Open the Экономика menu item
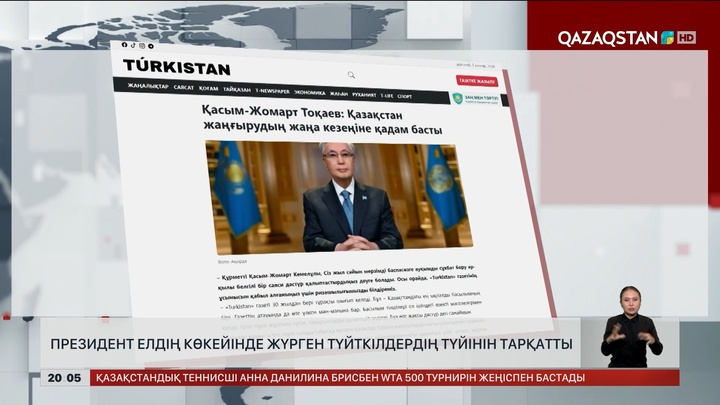 (310, 92)
